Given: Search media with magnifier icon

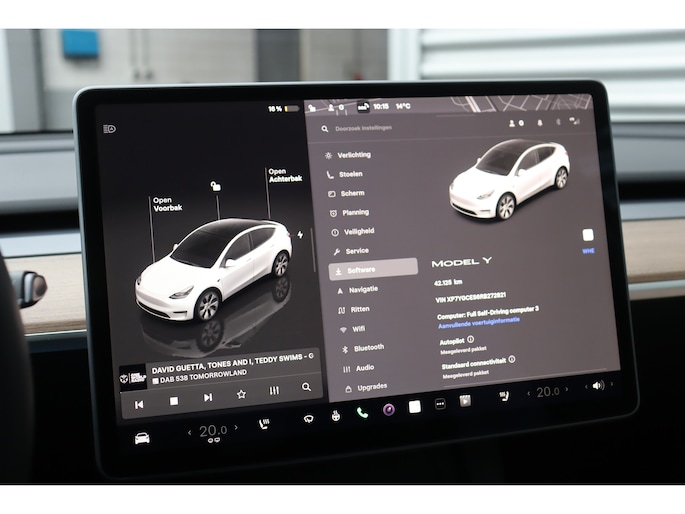Looking at the screenshot, I should [x=306, y=388].
